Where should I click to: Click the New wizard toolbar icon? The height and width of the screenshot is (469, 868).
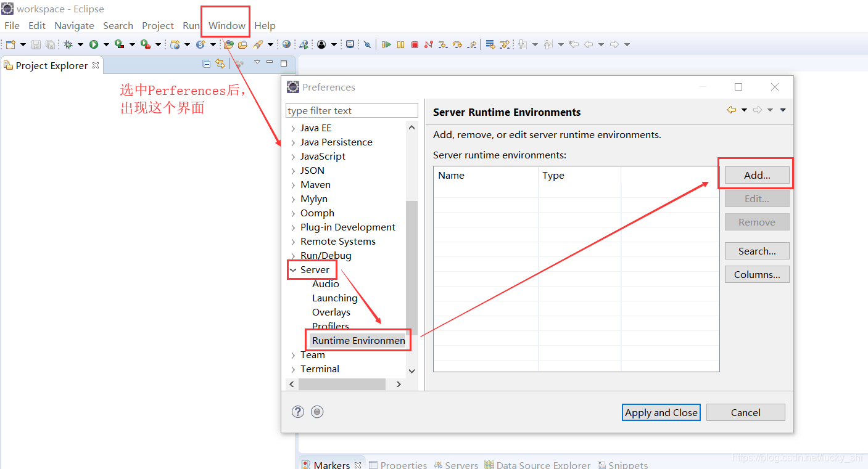10,44
